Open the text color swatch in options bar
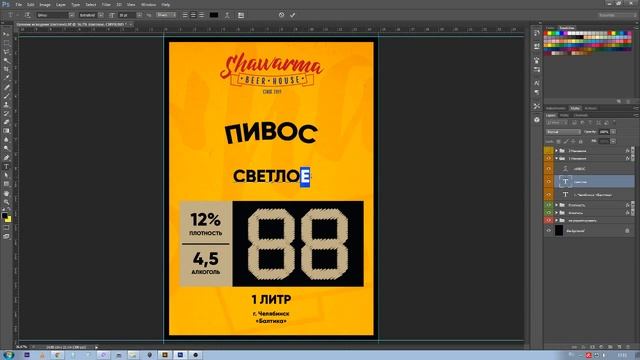 click(x=213, y=15)
